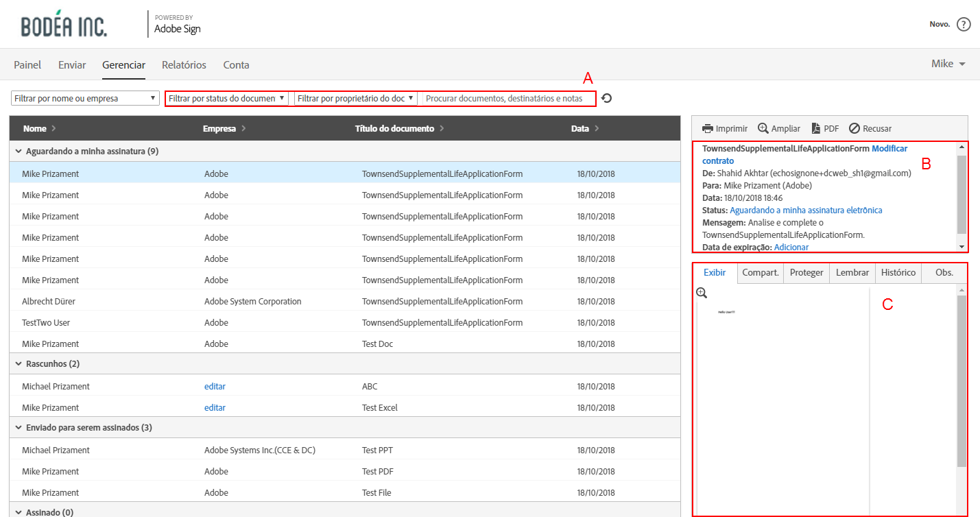This screenshot has height=517, width=980.
Task: Click the Ampliar magnifier icon
Action: (763, 128)
